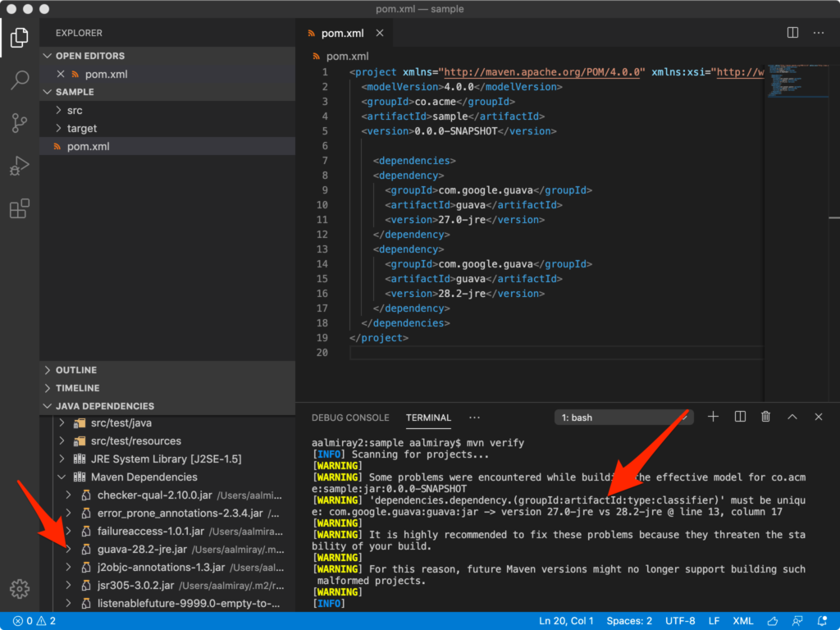This screenshot has width=840, height=630.
Task: Click the split editor icon
Action: point(792,33)
